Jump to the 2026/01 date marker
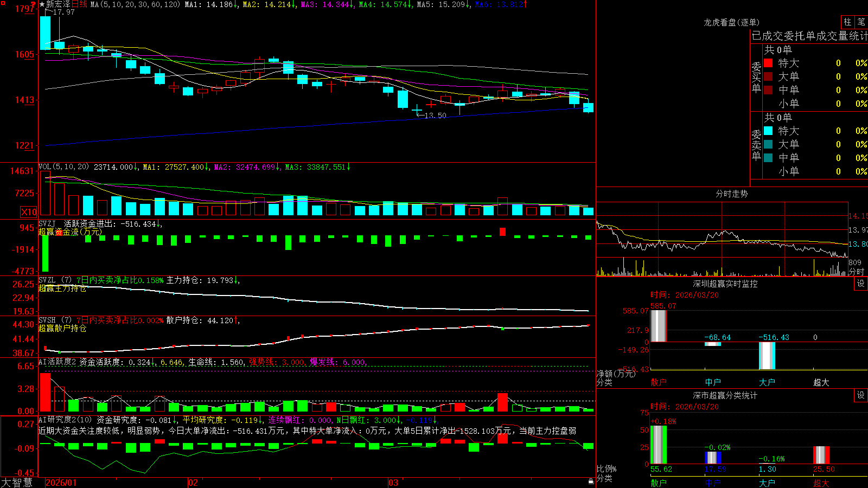868x488 pixels. (x=61, y=483)
